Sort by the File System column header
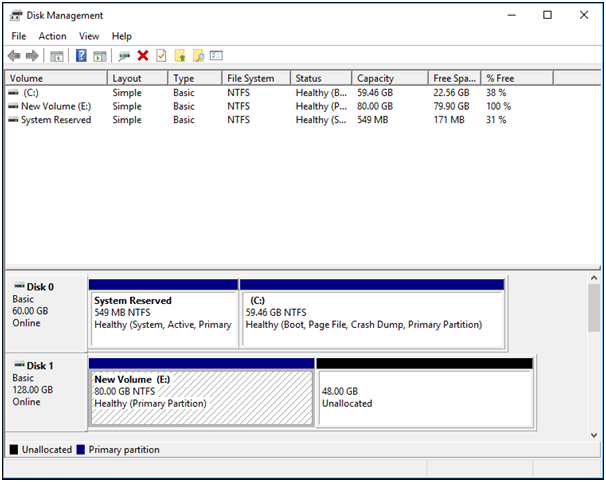606x482 pixels. pos(257,78)
